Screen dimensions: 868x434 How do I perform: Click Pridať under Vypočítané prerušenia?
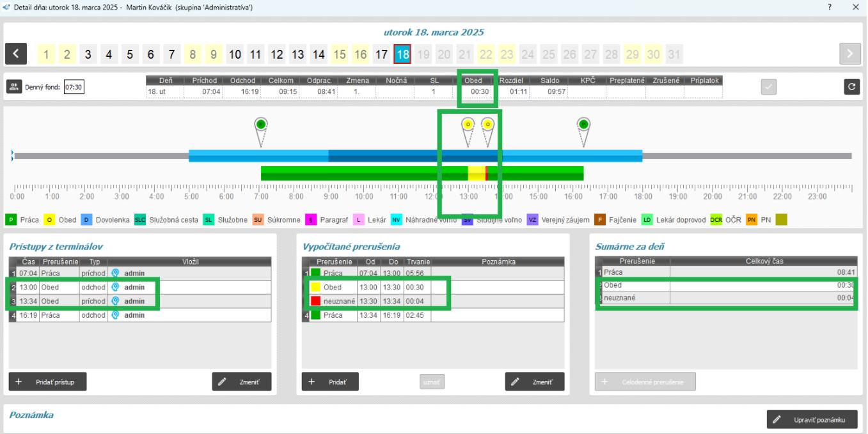pos(330,382)
